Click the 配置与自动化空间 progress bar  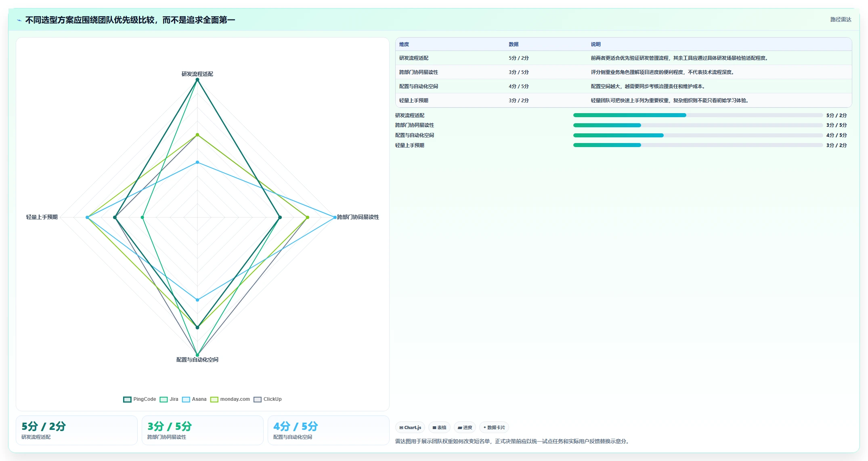tap(698, 135)
